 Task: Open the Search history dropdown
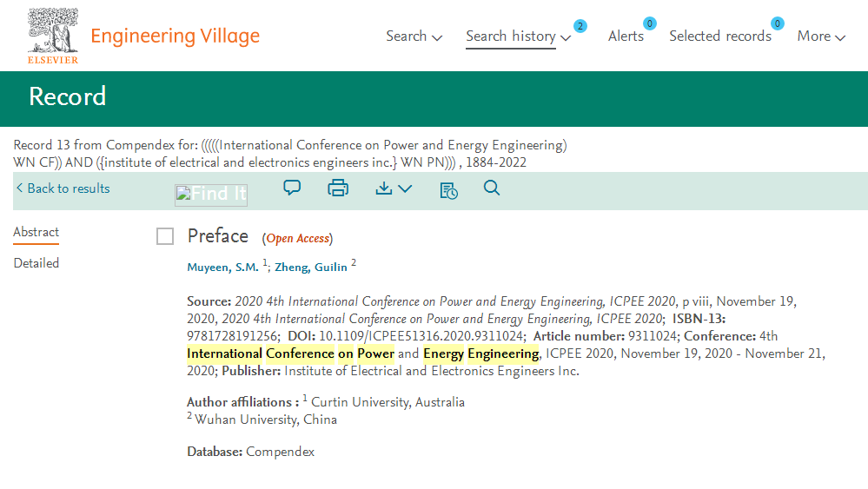[x=518, y=36]
